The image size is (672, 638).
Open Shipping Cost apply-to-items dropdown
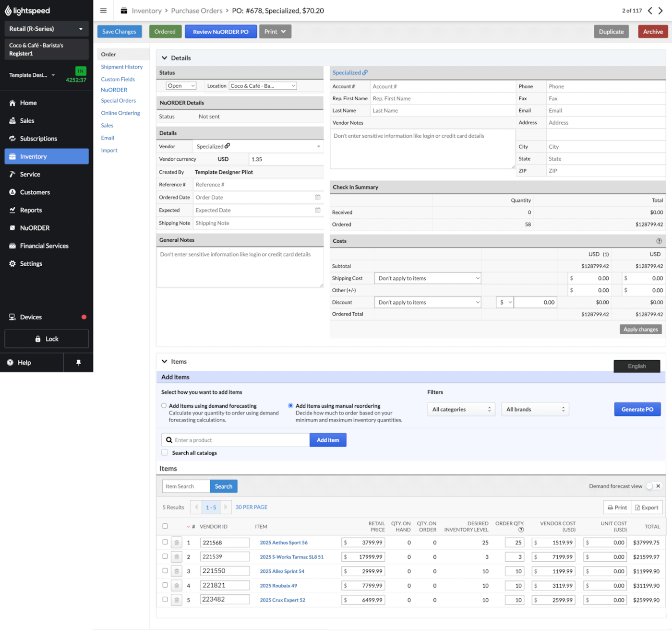[x=428, y=278]
